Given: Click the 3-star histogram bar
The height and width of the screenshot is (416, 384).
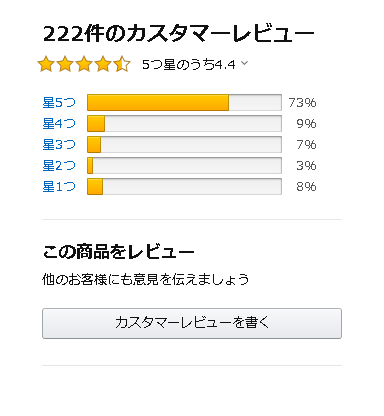Looking at the screenshot, I should click(x=184, y=144).
